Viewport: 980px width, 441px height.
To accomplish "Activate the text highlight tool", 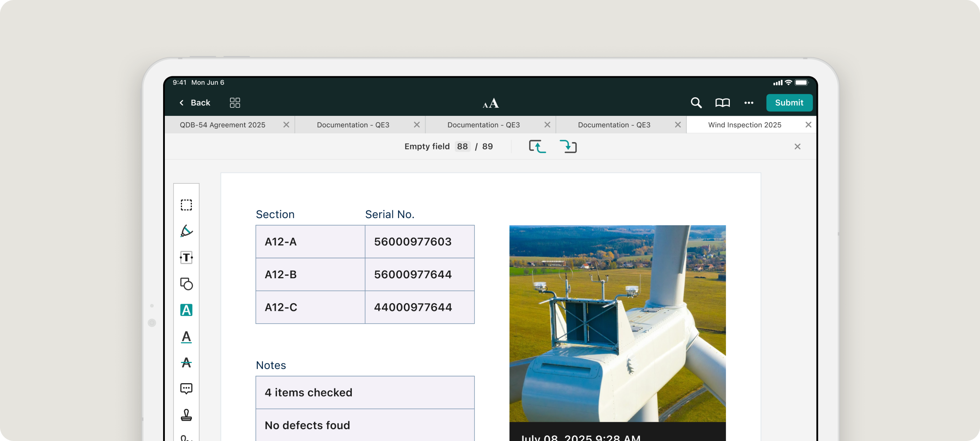I will (x=186, y=310).
